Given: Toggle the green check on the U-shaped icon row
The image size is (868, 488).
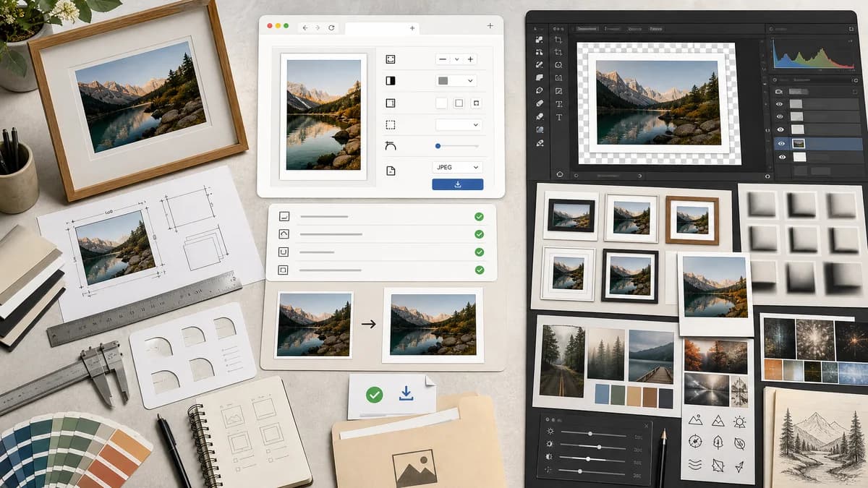Looking at the screenshot, I should coord(479,252).
